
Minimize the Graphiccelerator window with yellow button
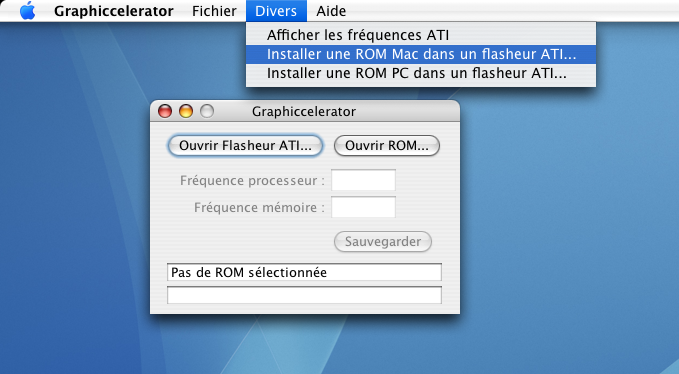click(186, 111)
